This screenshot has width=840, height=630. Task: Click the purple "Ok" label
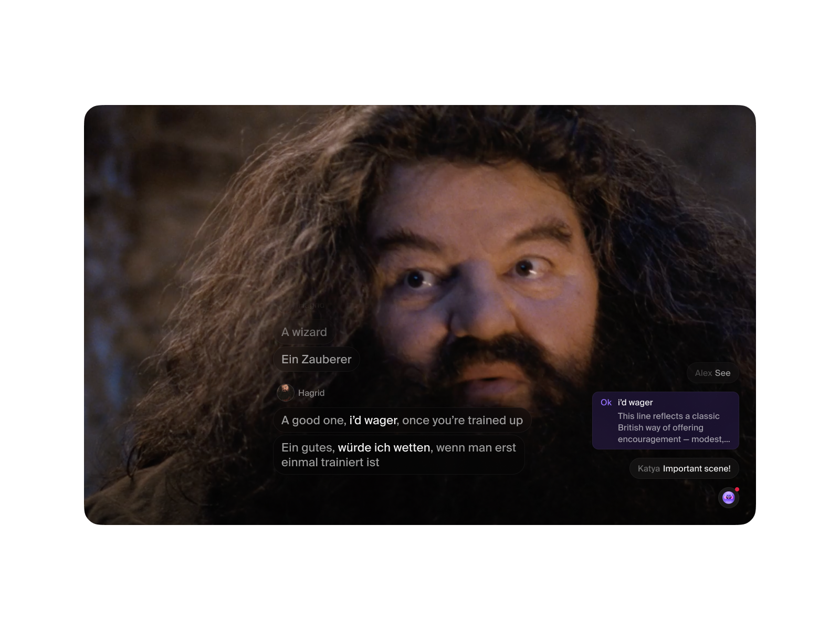606,402
